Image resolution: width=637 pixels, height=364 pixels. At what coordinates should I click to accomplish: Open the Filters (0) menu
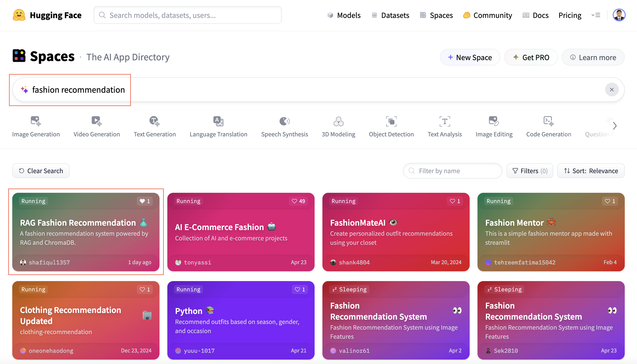pyautogui.click(x=530, y=171)
